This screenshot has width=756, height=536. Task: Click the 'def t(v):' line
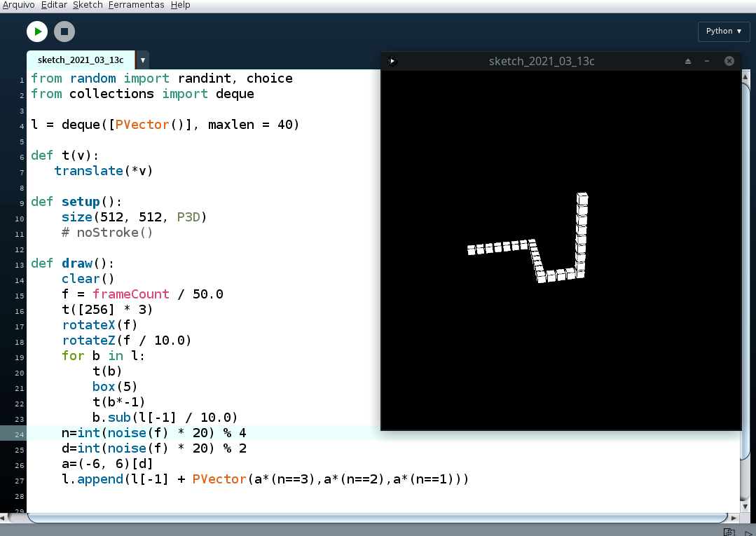64,156
